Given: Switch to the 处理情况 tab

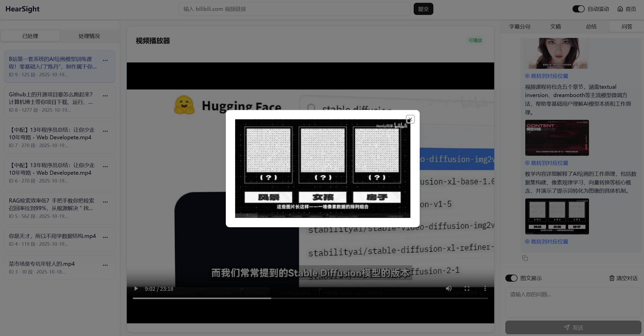Looking at the screenshot, I should (x=89, y=36).
